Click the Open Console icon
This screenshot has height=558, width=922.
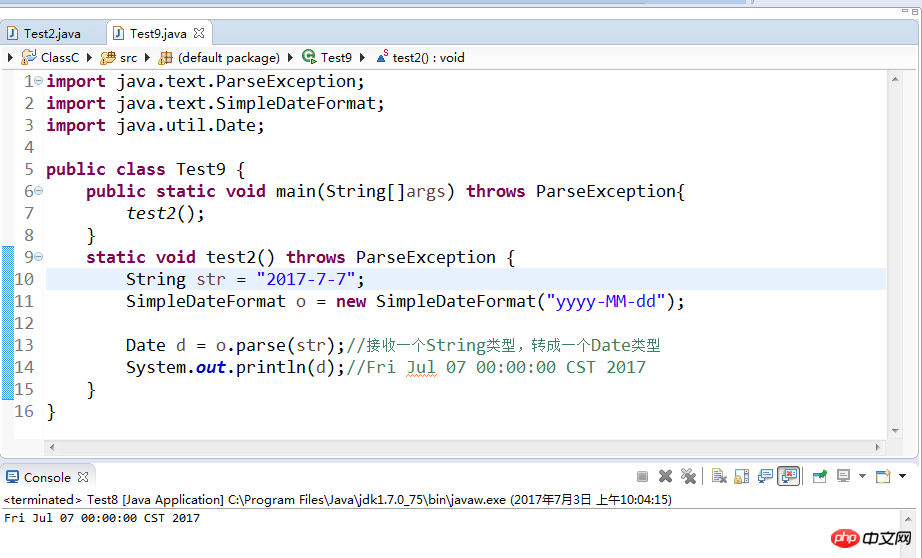coord(883,476)
